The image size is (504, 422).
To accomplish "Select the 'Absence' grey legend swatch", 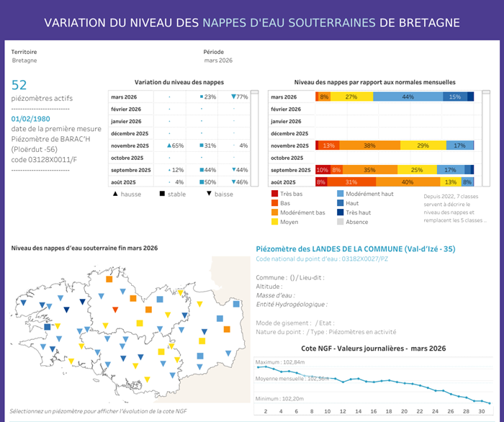I will [x=341, y=222].
